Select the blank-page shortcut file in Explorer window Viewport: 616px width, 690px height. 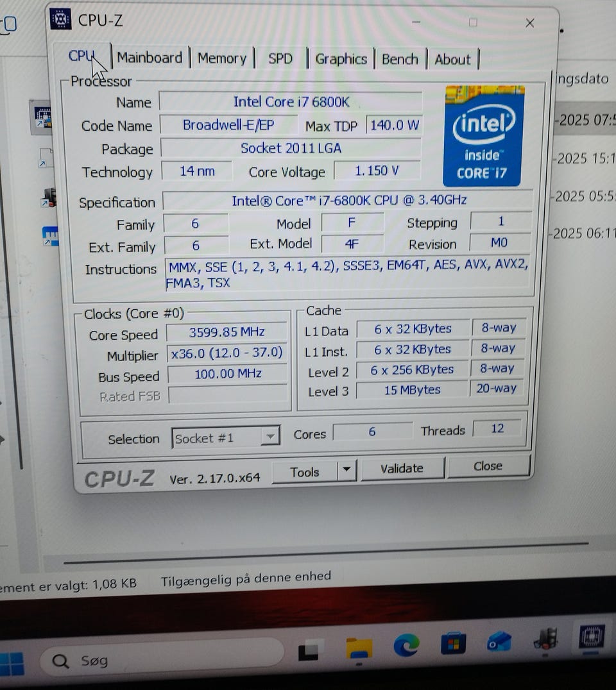click(46, 158)
